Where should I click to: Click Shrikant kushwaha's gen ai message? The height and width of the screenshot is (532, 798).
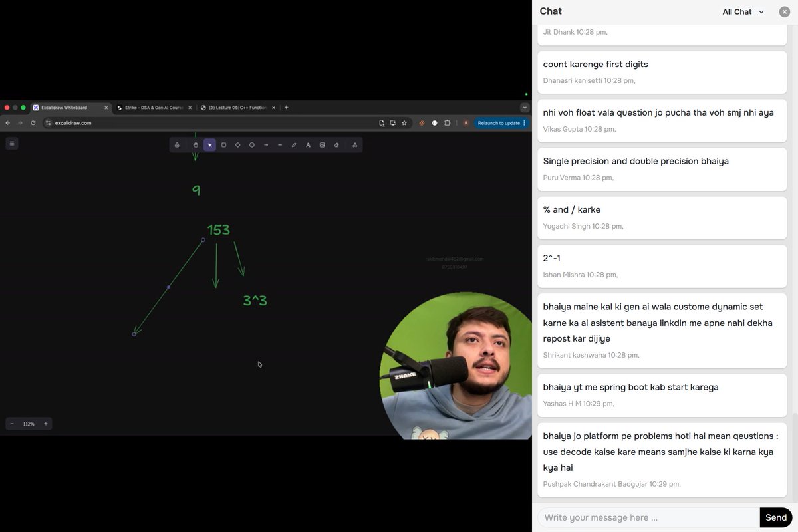(x=662, y=331)
